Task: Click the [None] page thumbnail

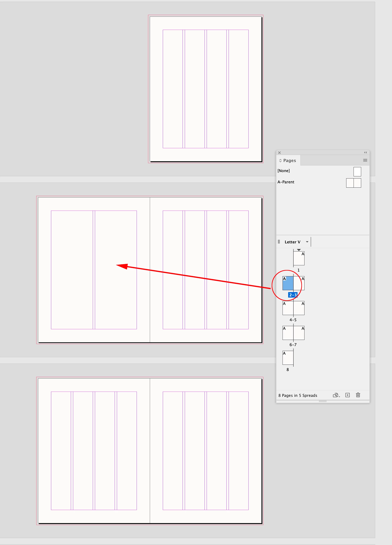Action: pyautogui.click(x=357, y=172)
